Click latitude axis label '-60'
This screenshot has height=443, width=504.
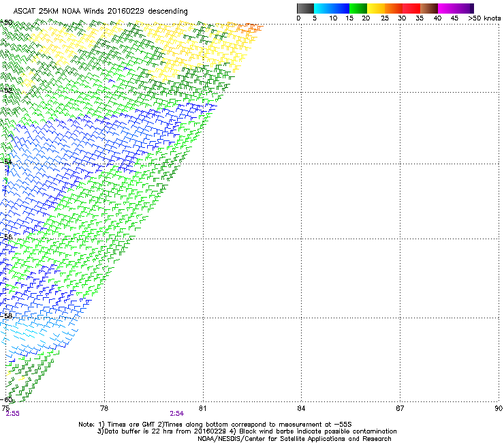(6, 400)
